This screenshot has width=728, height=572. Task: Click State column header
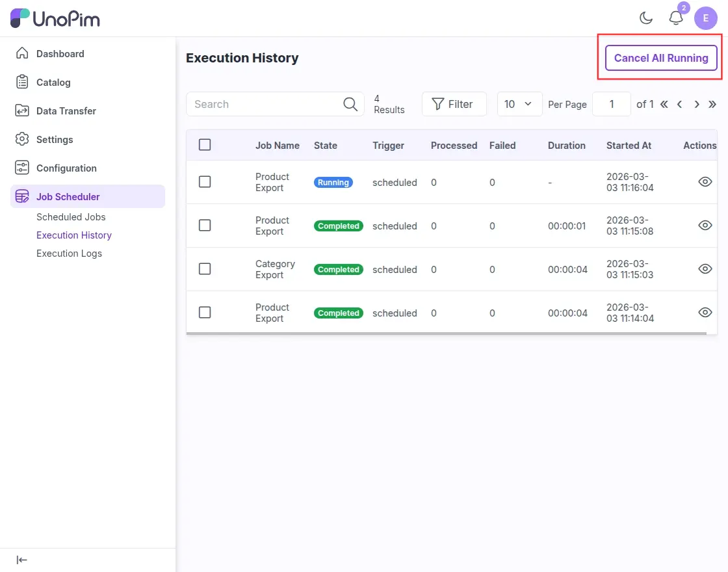pyautogui.click(x=326, y=146)
